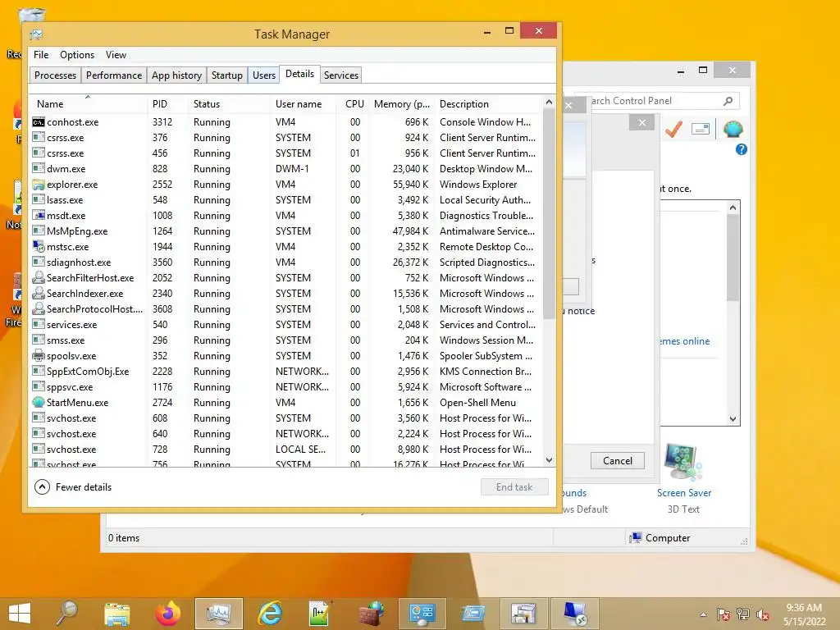Open the Screen Saver link
Image resolution: width=840 pixels, height=630 pixels.
point(684,493)
